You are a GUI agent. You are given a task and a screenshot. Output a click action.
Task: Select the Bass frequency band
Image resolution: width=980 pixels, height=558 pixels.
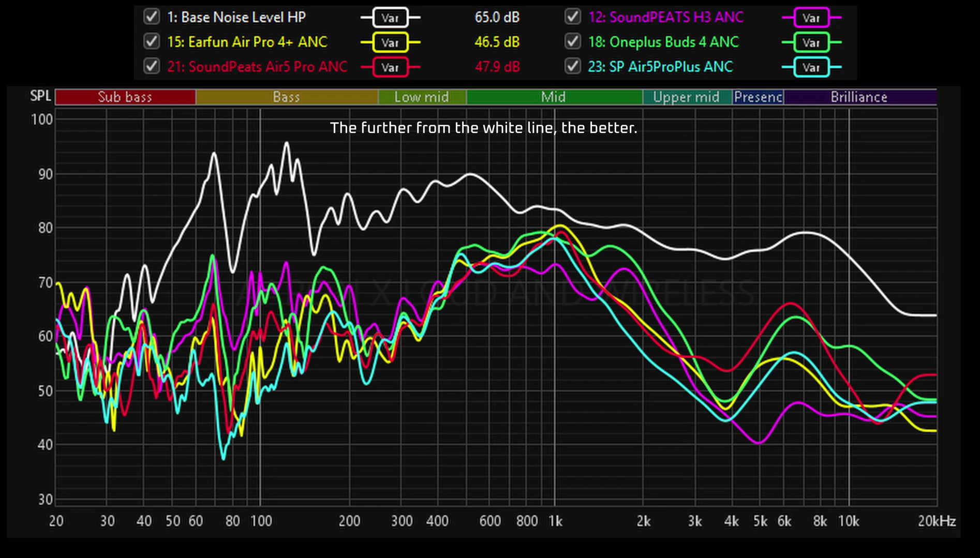pyautogui.click(x=287, y=97)
